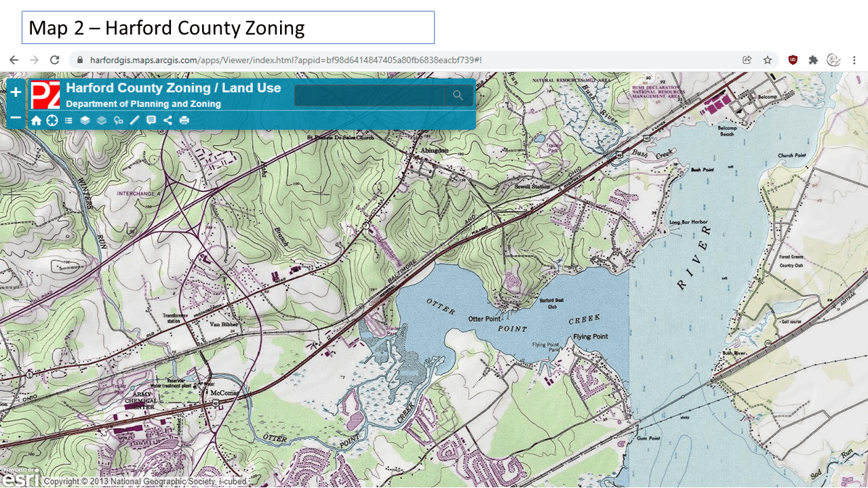868x488 pixels.
Task: Open the comment feedback widget
Action: (x=152, y=120)
